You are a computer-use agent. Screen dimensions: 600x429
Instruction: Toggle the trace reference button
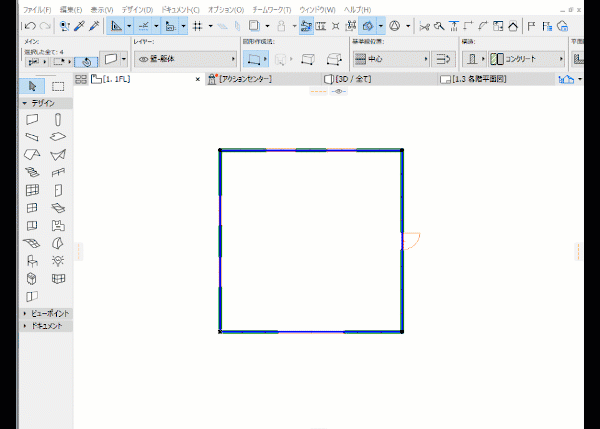tap(253, 26)
